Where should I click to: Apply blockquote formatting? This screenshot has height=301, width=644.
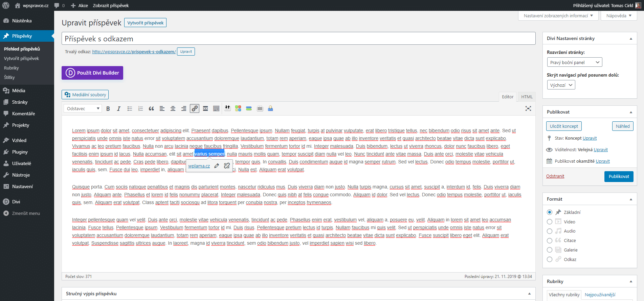(x=151, y=108)
